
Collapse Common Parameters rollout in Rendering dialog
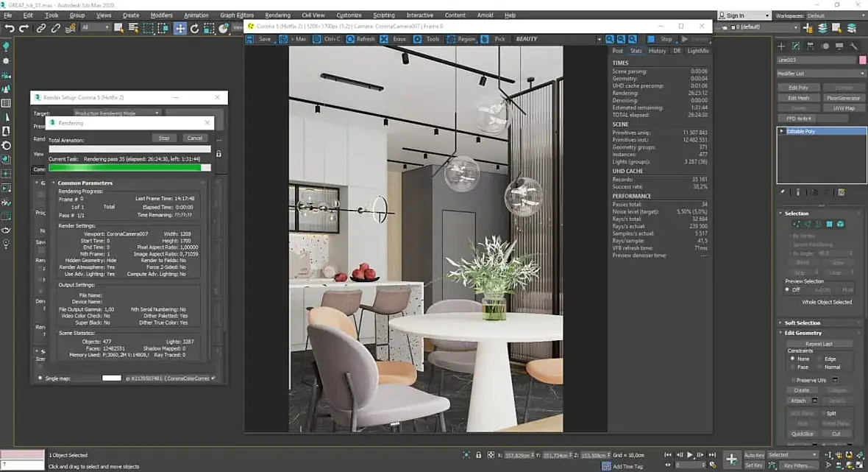(54, 183)
